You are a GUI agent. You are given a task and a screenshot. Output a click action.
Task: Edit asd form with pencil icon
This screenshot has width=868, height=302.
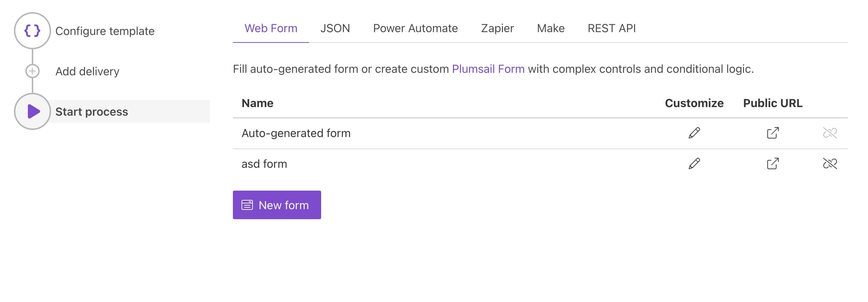694,163
